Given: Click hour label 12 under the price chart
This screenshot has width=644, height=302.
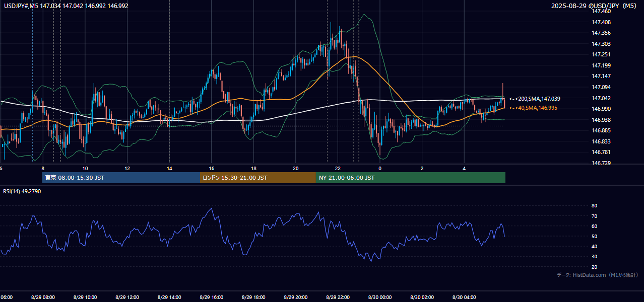Looking at the screenshot, I should pos(127,168).
